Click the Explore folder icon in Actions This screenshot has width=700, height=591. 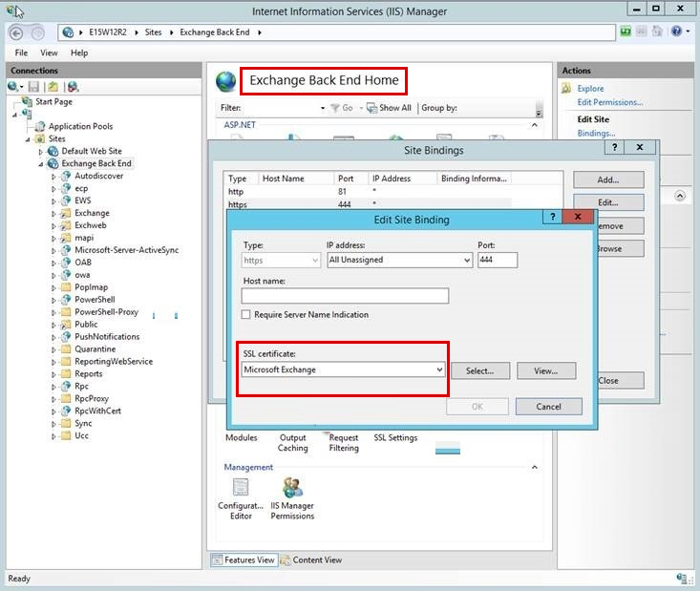[566, 89]
